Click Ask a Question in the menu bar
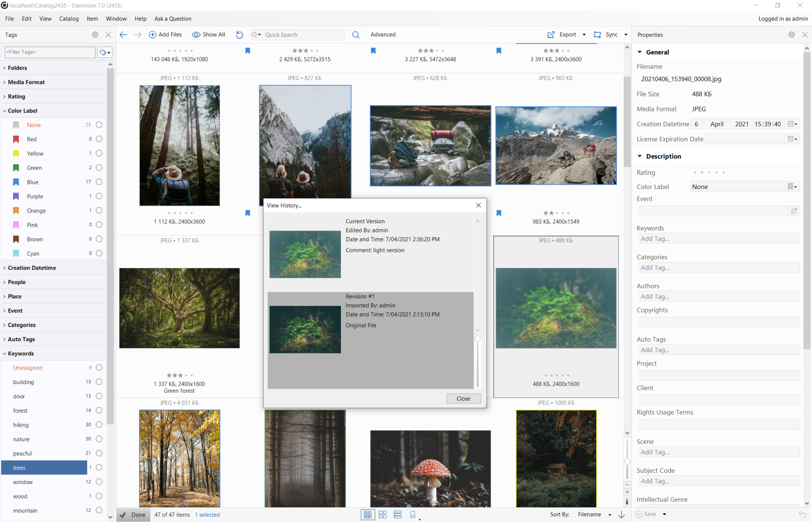 (x=172, y=19)
